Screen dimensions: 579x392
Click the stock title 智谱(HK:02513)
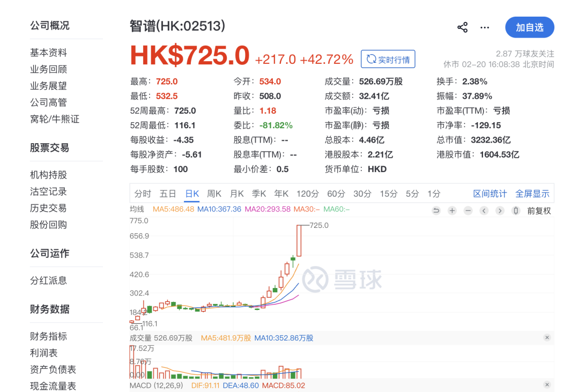tap(177, 26)
